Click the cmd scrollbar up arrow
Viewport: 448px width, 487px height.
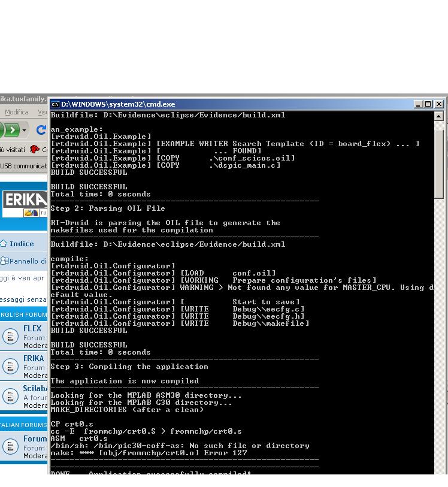coord(438,116)
